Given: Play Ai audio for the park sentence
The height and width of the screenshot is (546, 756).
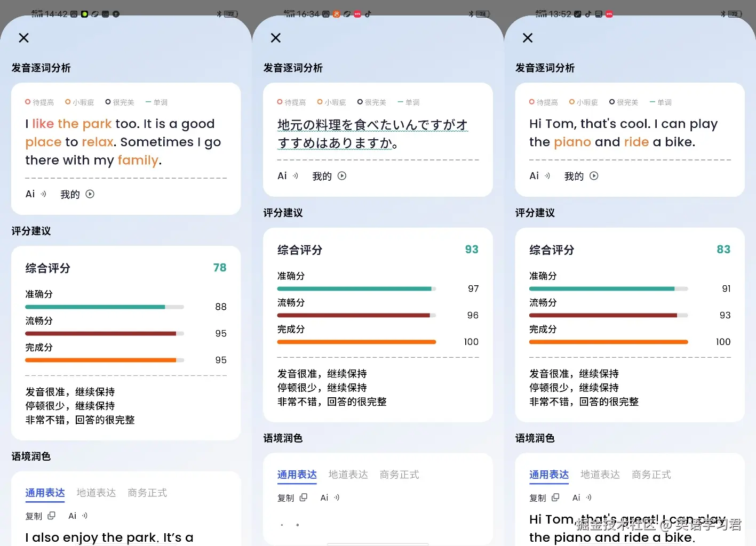Looking at the screenshot, I should (x=36, y=194).
